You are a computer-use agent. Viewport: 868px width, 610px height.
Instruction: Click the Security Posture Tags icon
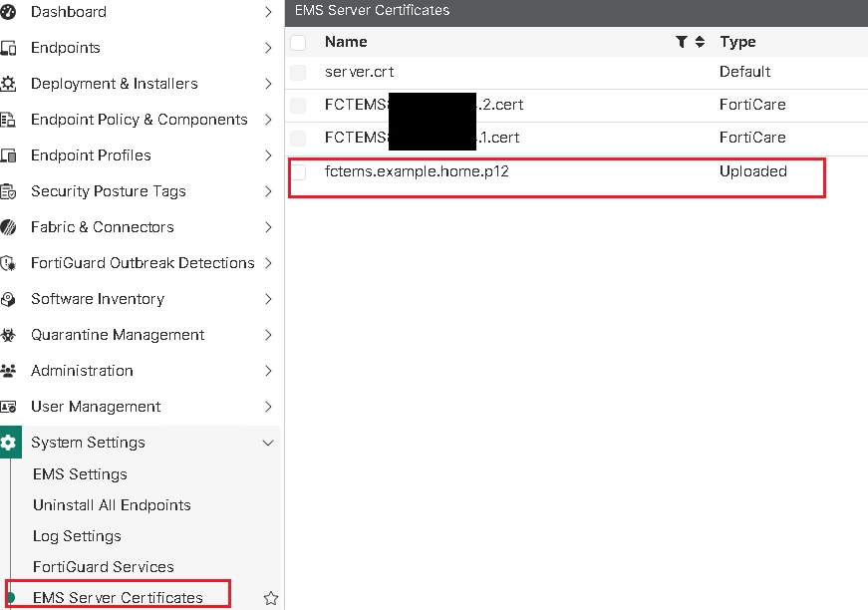point(8,191)
